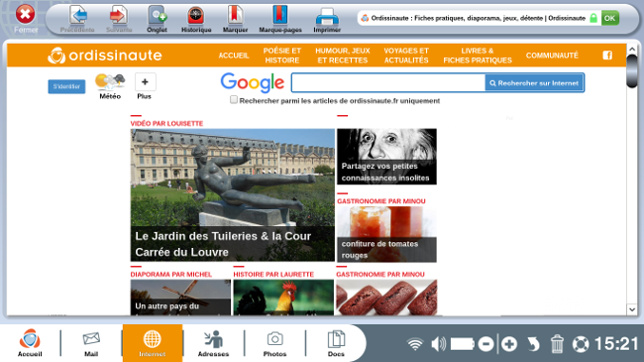Image resolution: width=644 pixels, height=362 pixels.
Task: Open the ACCUEIL menu item
Action: 233,56
